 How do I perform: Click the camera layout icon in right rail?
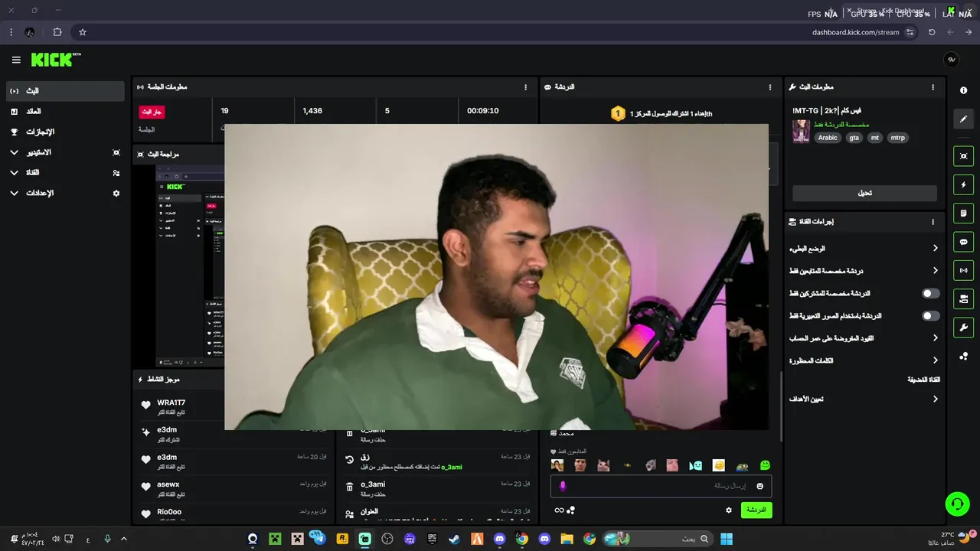tap(963, 298)
